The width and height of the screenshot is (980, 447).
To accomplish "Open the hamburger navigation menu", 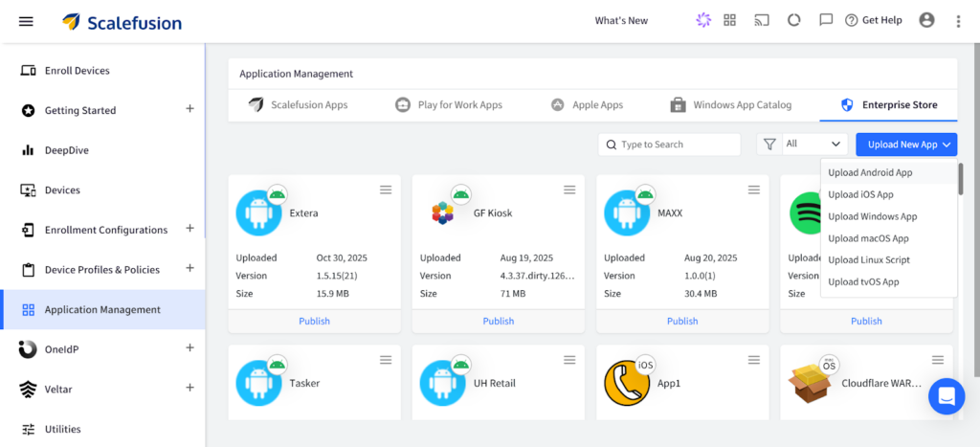I will click(x=26, y=21).
